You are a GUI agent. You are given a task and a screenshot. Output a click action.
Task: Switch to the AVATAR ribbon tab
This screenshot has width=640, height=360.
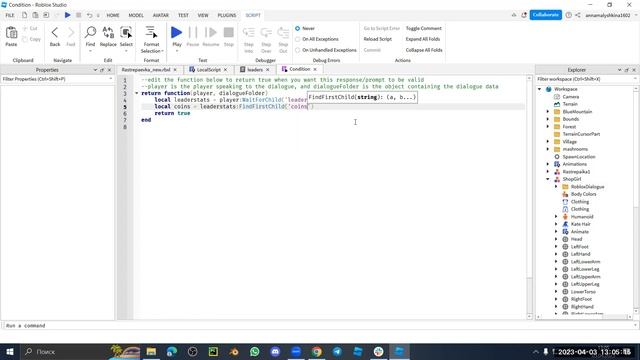161,15
